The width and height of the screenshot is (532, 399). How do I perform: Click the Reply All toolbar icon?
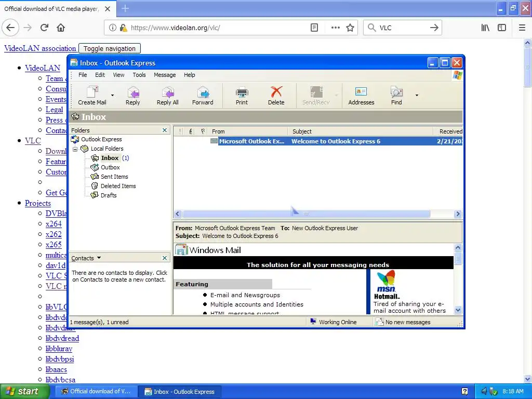click(167, 96)
